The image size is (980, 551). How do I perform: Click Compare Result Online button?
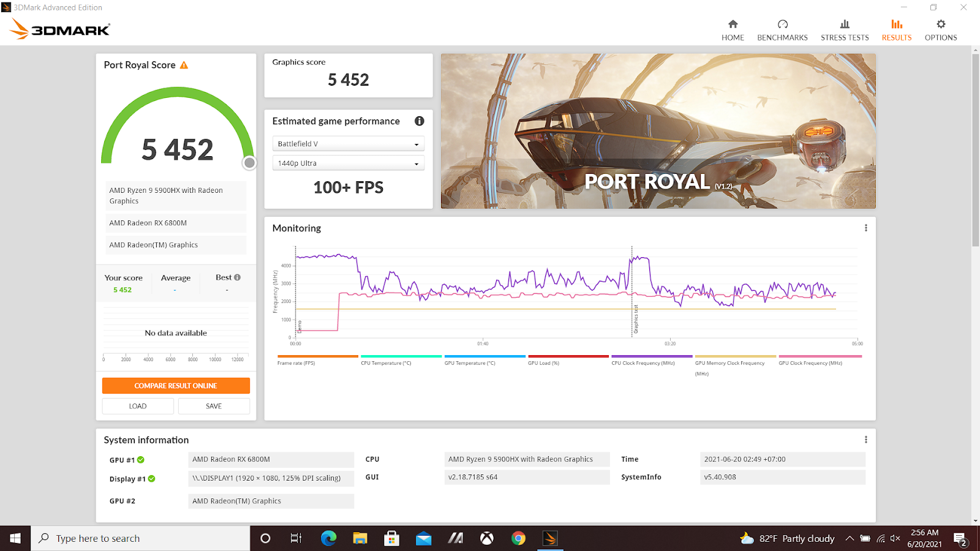pos(176,386)
